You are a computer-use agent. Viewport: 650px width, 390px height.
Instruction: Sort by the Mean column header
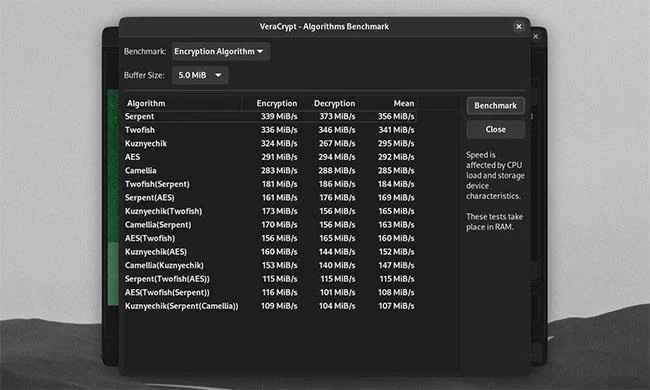click(388, 103)
